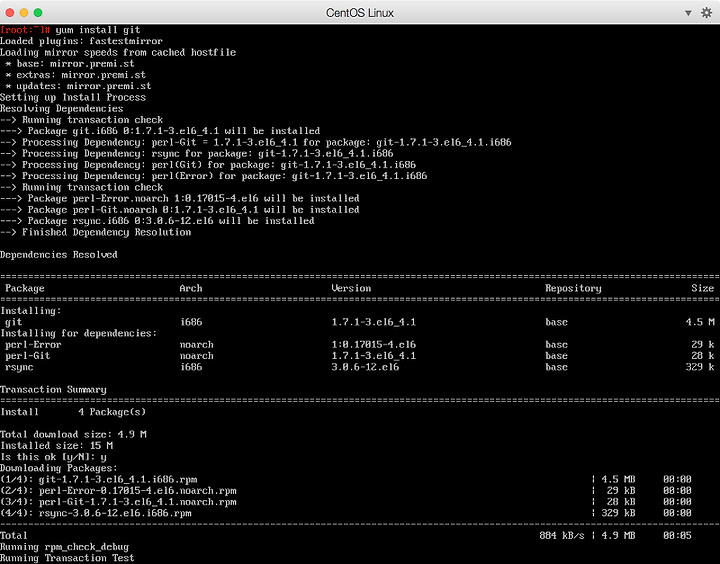
Task: Click the 'Total' summary label
Action: coord(14,536)
